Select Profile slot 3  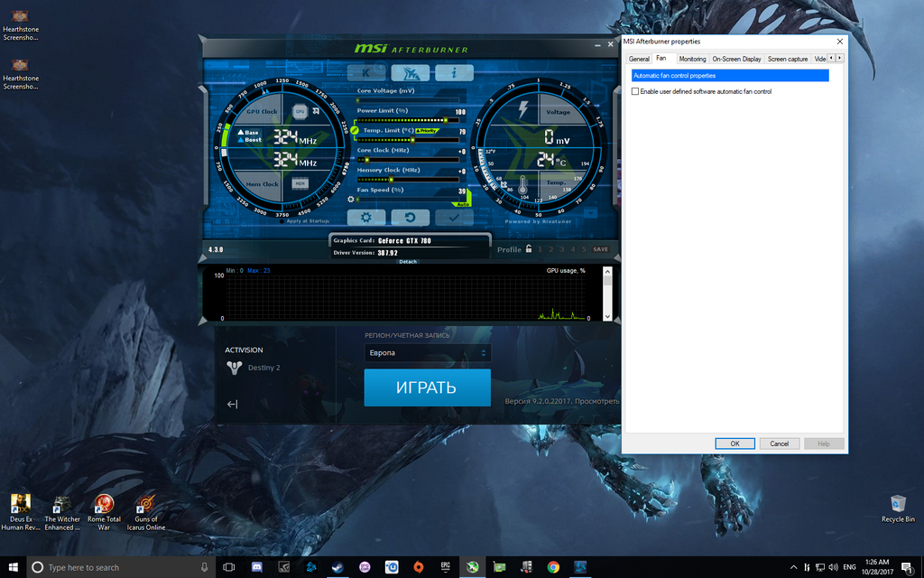(561, 249)
